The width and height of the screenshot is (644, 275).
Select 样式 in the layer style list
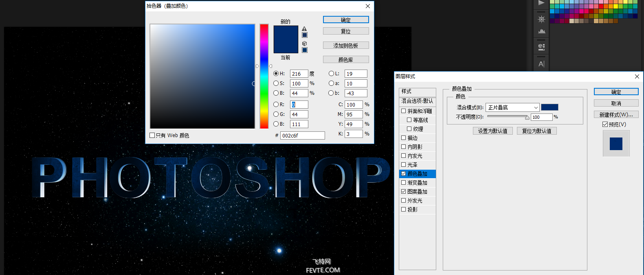418,92
